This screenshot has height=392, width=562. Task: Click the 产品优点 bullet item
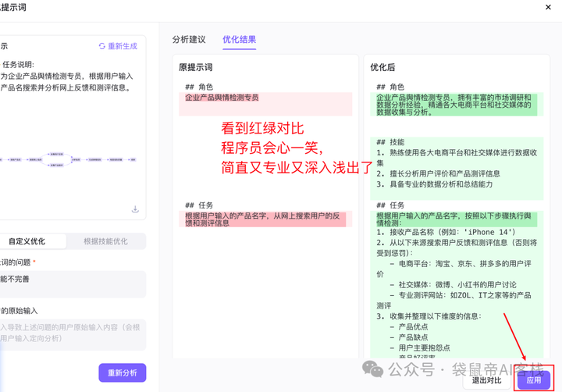pyautogui.click(x=409, y=326)
